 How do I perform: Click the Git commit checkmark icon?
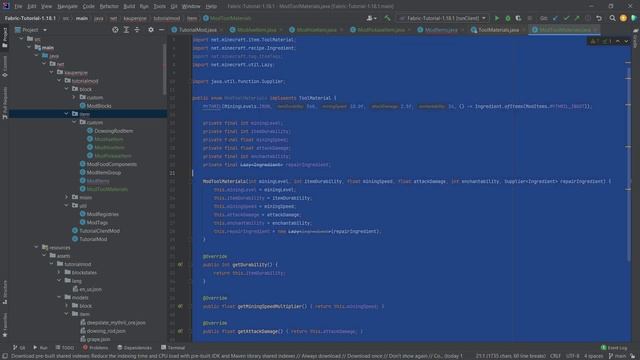566,18
